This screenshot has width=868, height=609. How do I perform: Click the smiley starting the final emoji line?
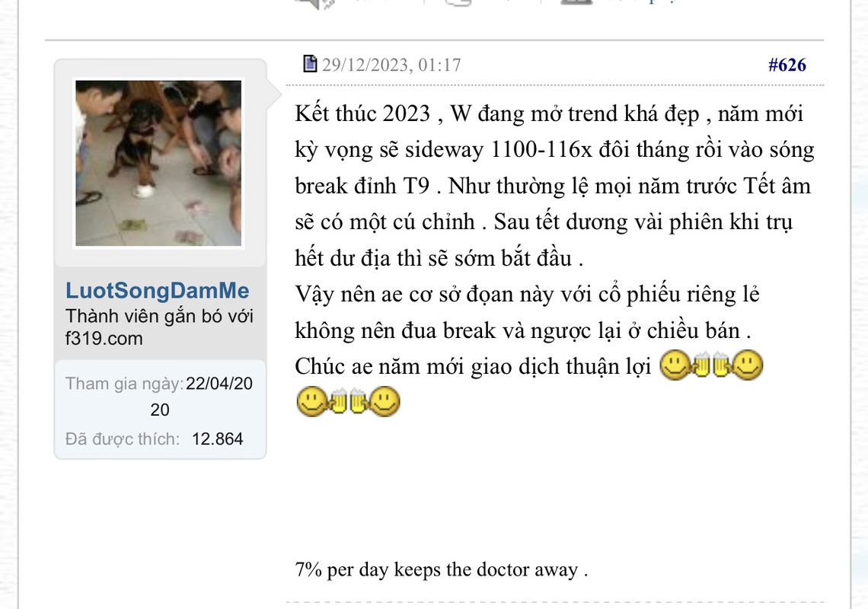coord(311,401)
